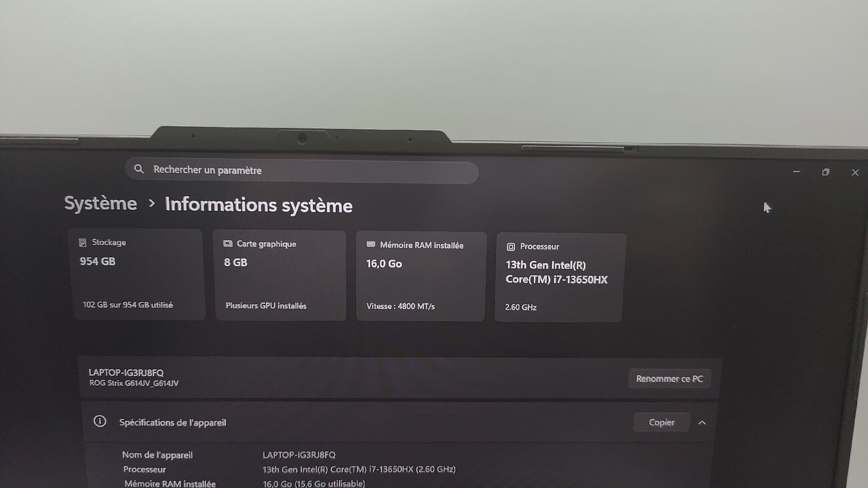This screenshot has width=868, height=488.
Task: Go back to the Système breadcrumb
Action: (100, 203)
